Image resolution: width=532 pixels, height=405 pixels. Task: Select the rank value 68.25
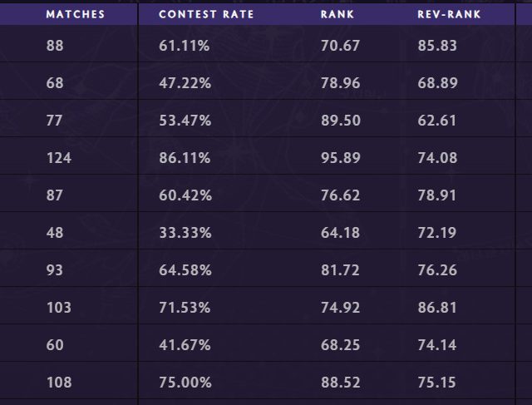point(340,345)
